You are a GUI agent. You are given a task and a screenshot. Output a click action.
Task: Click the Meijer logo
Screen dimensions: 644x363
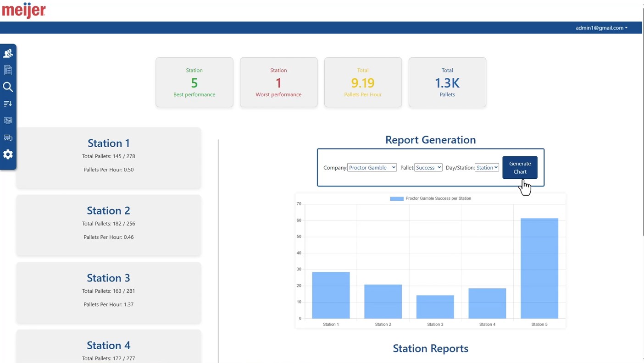click(x=24, y=10)
